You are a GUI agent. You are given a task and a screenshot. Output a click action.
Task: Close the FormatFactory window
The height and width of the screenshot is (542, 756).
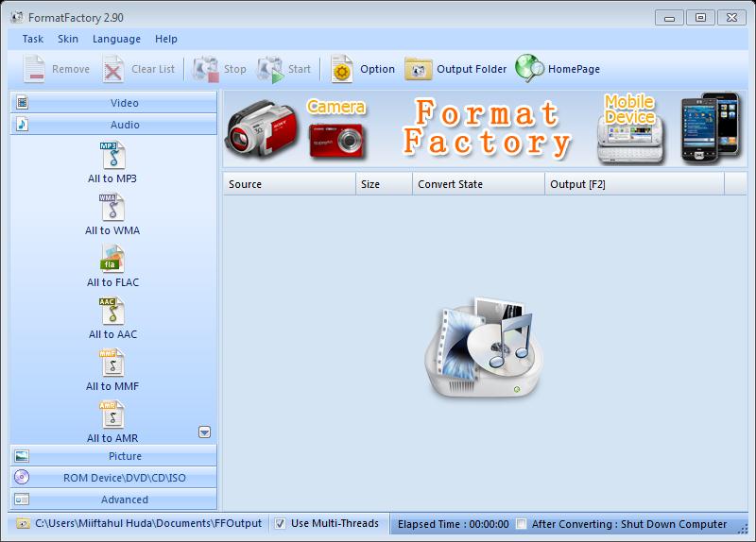pyautogui.click(x=731, y=18)
